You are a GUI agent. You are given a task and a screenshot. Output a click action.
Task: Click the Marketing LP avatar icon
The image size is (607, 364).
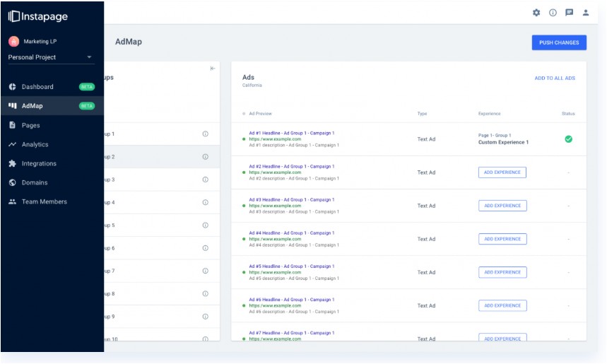click(x=13, y=41)
